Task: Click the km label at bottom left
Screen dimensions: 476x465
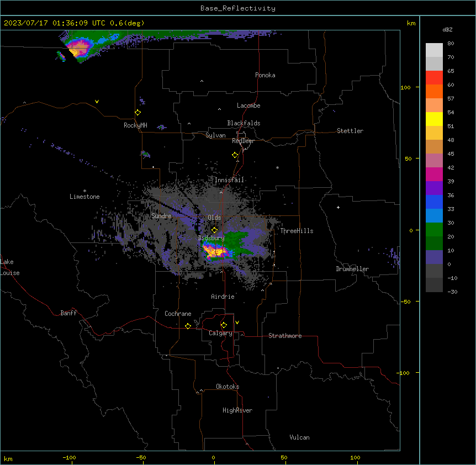Action: pyautogui.click(x=8, y=458)
